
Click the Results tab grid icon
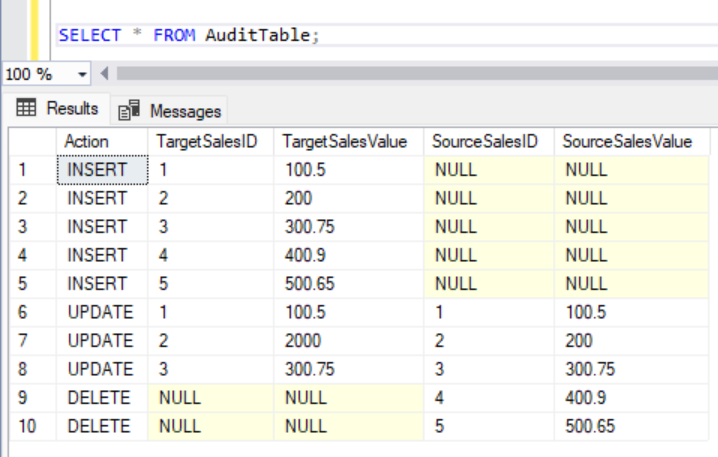pyautogui.click(x=27, y=108)
